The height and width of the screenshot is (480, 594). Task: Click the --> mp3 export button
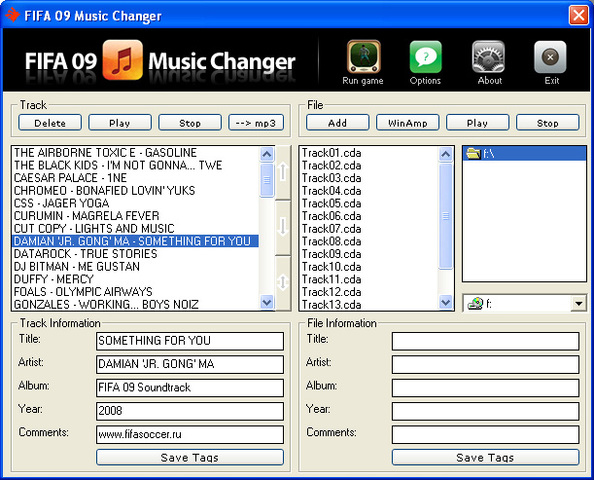click(x=256, y=123)
